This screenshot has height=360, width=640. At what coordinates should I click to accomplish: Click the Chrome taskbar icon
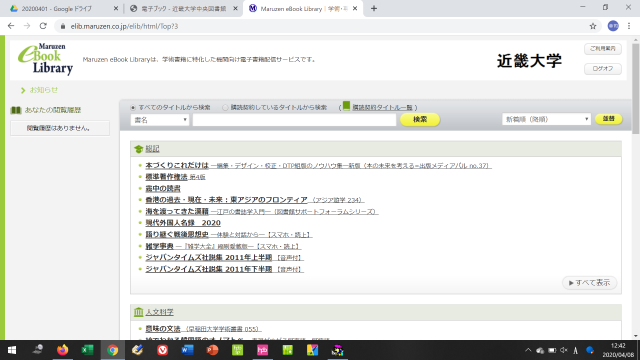tap(113, 350)
